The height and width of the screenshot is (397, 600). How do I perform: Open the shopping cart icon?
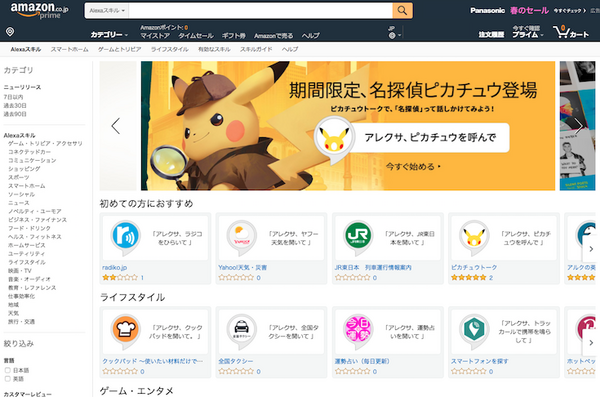click(x=571, y=32)
